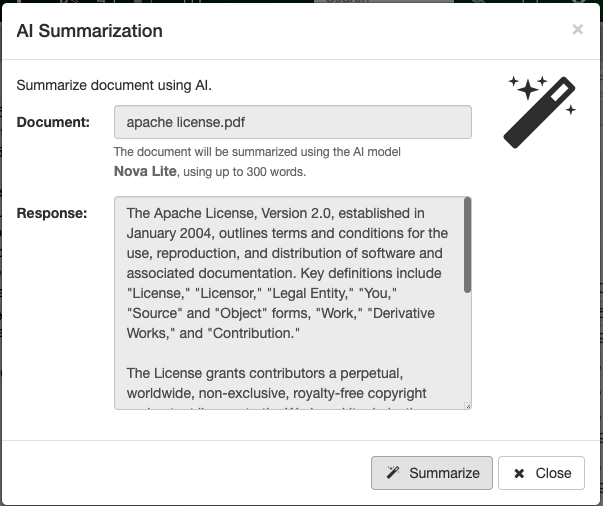Click the Response: field label
This screenshot has width=603, height=506.
52,213
